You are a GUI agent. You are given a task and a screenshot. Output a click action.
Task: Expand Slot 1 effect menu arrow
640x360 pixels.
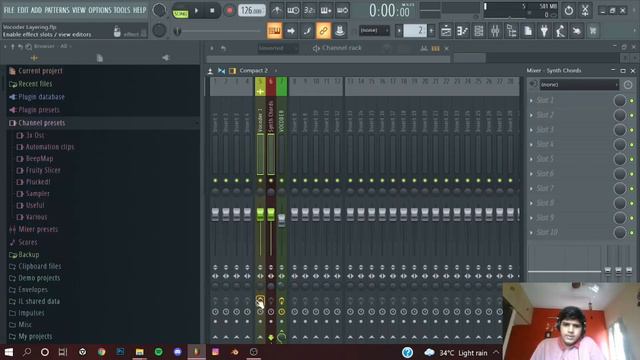pos(531,100)
